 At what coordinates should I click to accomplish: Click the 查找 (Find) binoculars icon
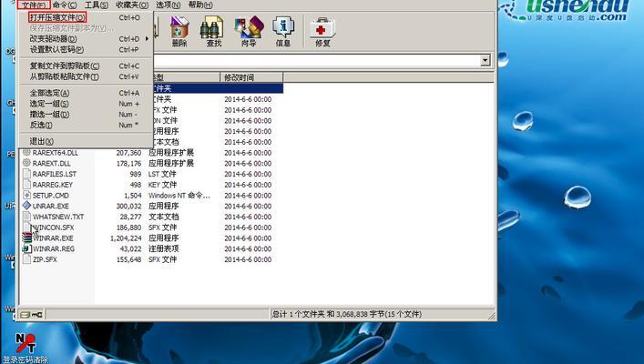click(x=212, y=31)
